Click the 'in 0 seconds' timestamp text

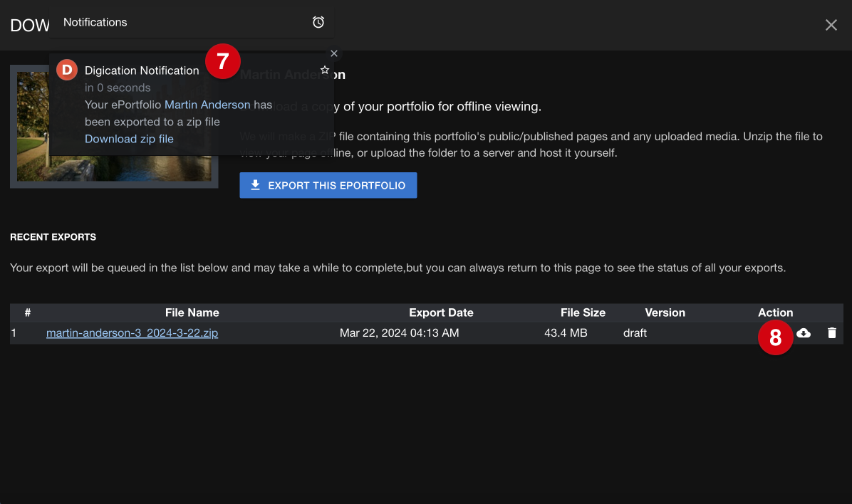coord(118,88)
